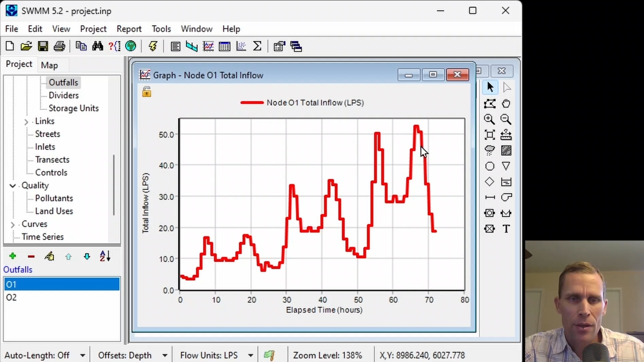Click the Statistics sigma icon
The image size is (644, 362).
tap(257, 46)
